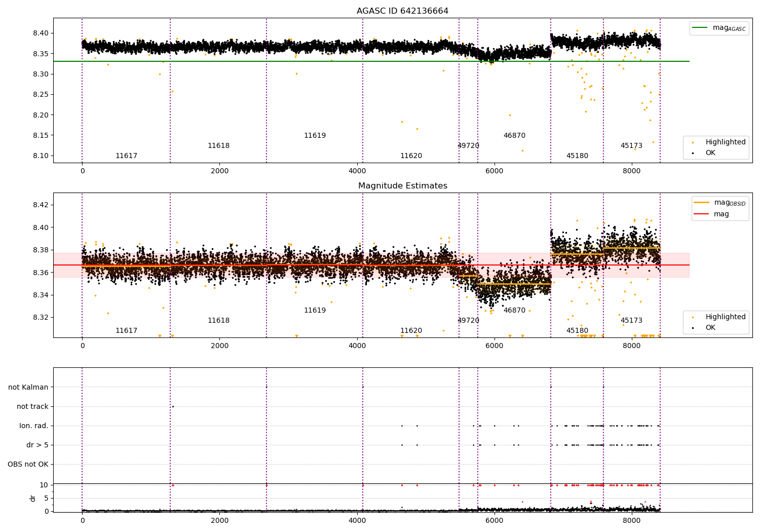
Task: Click the x-tick 8000 under the bottom plot
Action: click(x=631, y=521)
